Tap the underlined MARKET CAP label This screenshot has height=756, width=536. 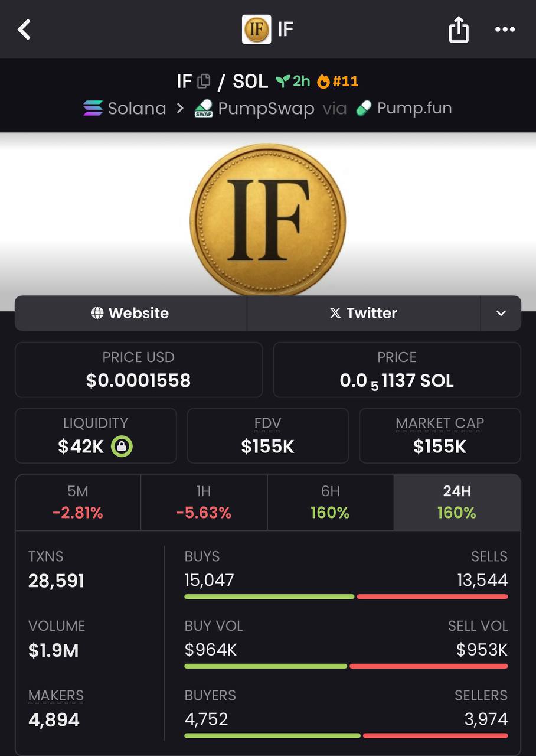pyautogui.click(x=440, y=423)
